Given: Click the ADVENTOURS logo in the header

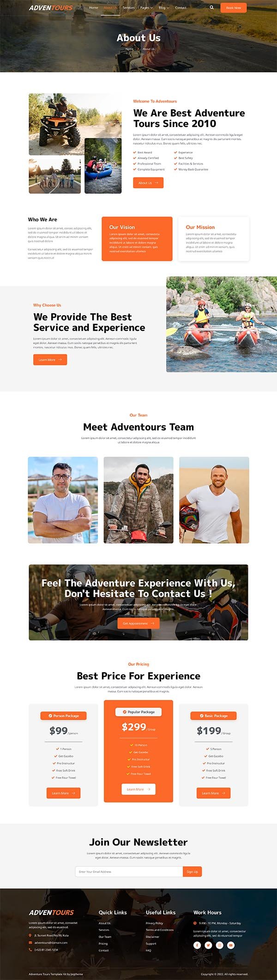Looking at the screenshot, I should coord(51,8).
